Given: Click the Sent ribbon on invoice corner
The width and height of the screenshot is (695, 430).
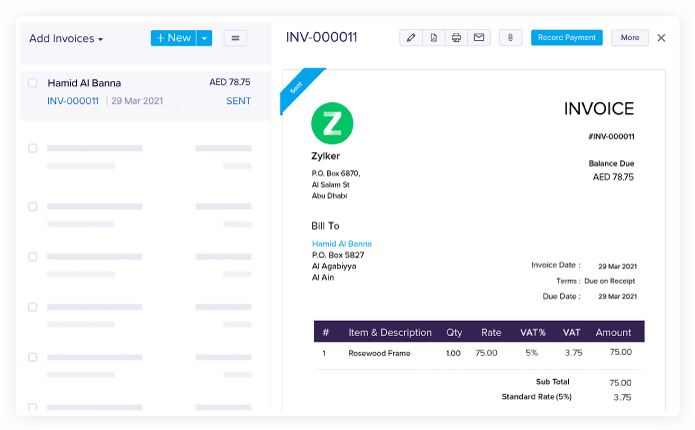Looking at the screenshot, I should coord(298,89).
